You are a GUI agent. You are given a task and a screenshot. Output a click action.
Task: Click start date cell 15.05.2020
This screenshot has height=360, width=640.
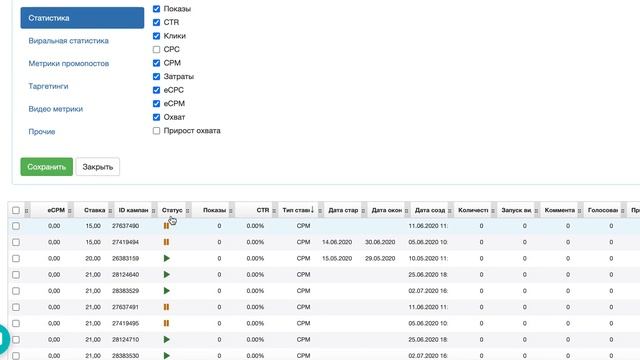pyautogui.click(x=337, y=258)
